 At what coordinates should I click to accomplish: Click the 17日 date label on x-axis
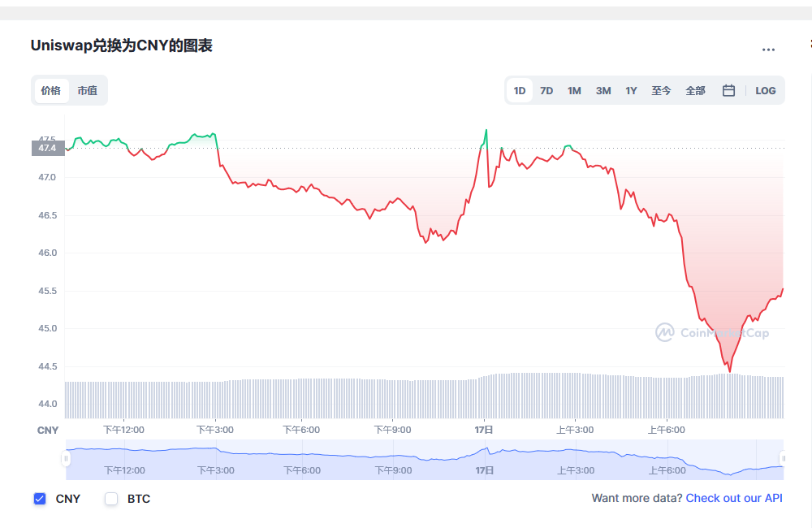[484, 430]
